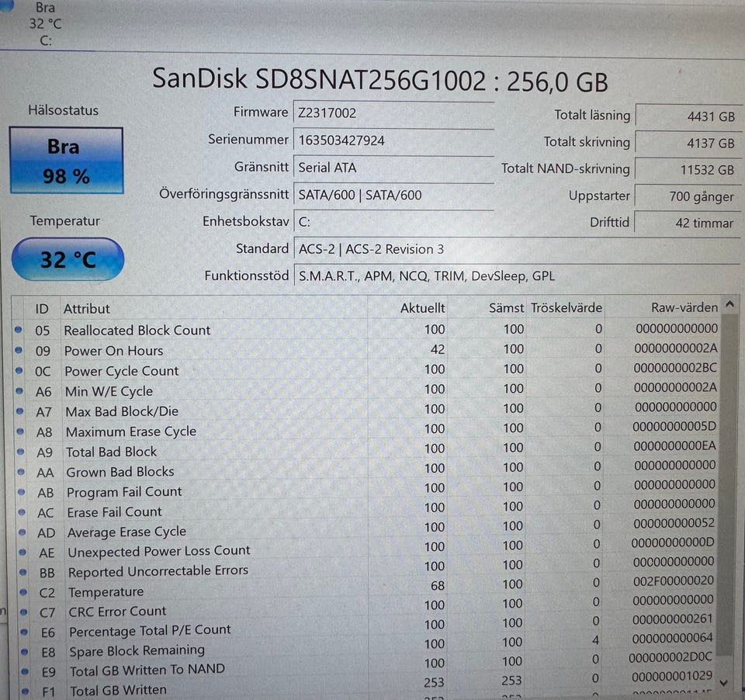The height and width of the screenshot is (700, 745).
Task: Click the Drifttid value 42 timmar
Action: [688, 223]
